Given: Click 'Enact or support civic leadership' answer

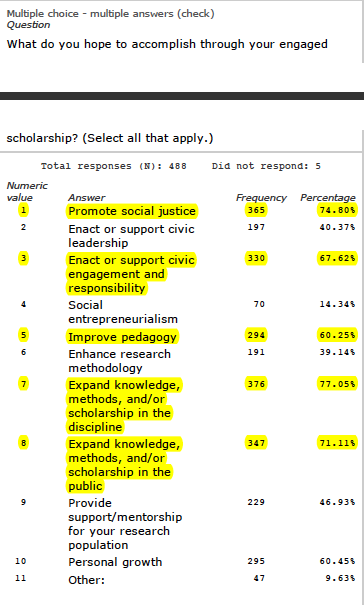Looking at the screenshot, I should (131, 236).
